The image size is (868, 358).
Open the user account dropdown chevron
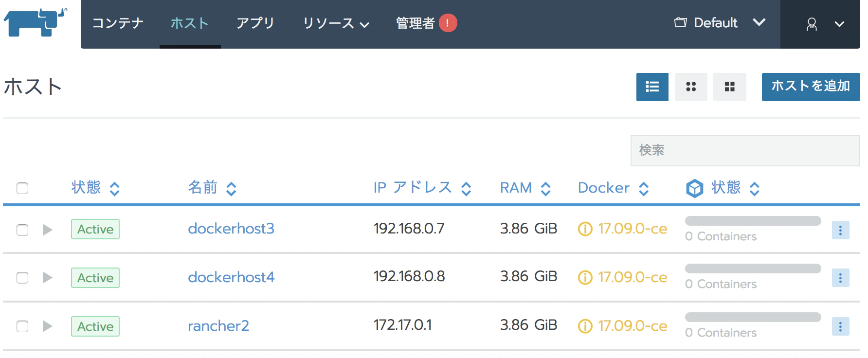pos(839,24)
